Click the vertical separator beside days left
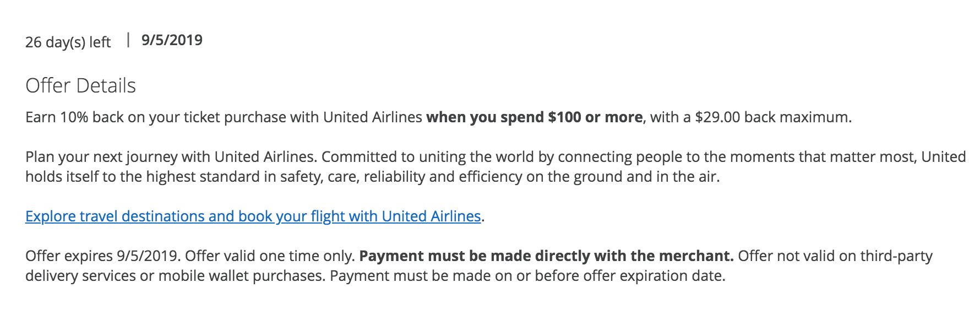Image resolution: width=980 pixels, height=315 pixels. [128, 40]
